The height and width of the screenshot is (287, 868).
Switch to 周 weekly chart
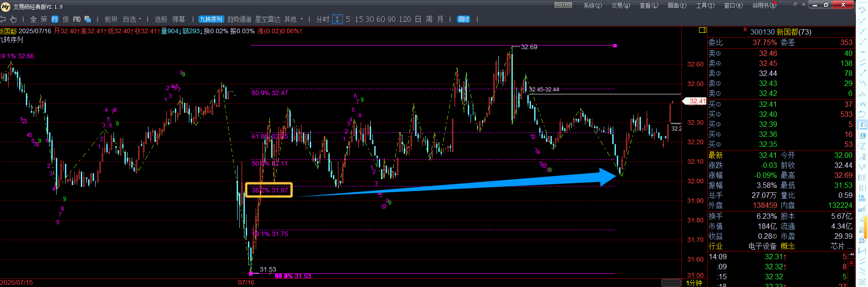pyautogui.click(x=429, y=19)
